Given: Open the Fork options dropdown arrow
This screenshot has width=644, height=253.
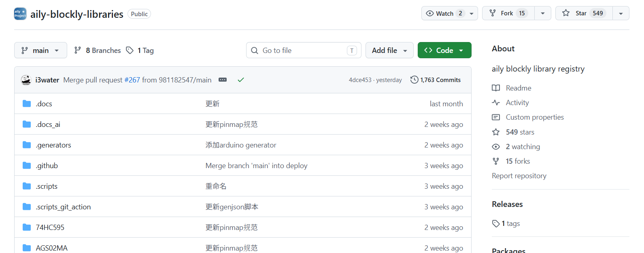Looking at the screenshot, I should click(543, 13).
